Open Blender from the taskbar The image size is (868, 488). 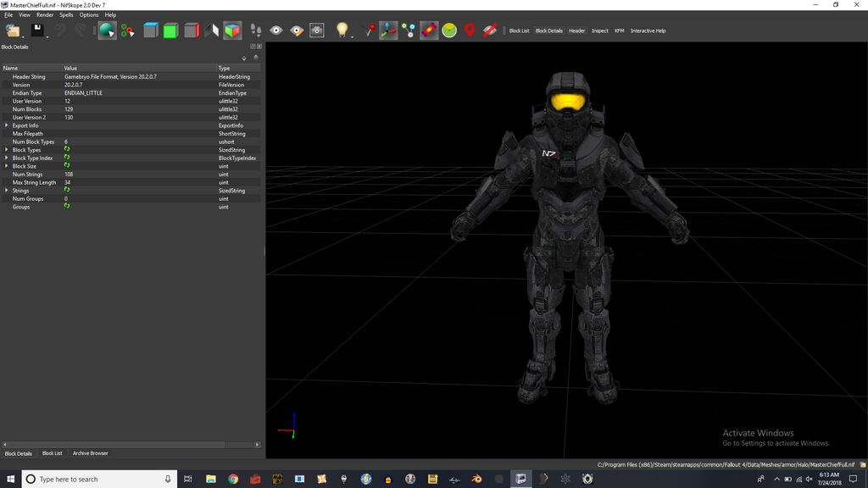pyautogui.click(x=476, y=480)
